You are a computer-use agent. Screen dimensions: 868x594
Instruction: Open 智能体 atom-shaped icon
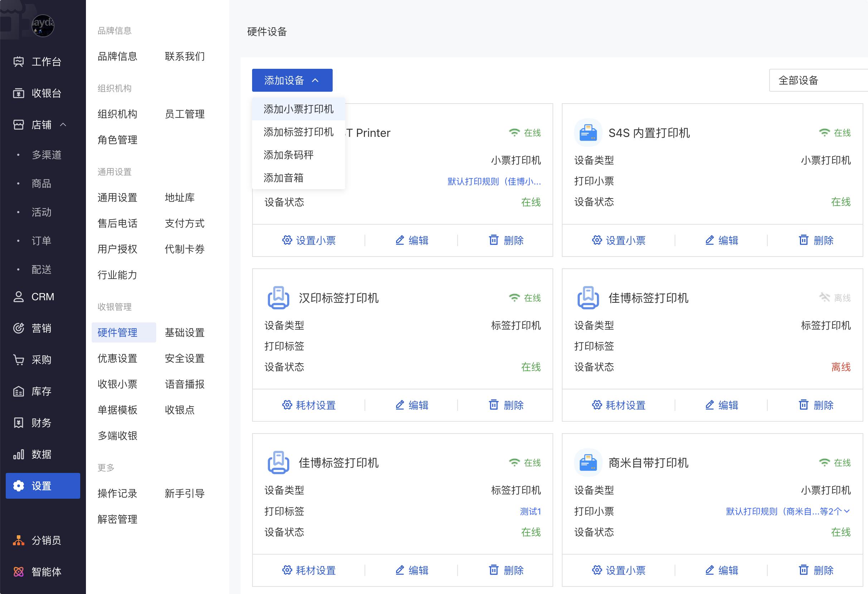point(18,571)
